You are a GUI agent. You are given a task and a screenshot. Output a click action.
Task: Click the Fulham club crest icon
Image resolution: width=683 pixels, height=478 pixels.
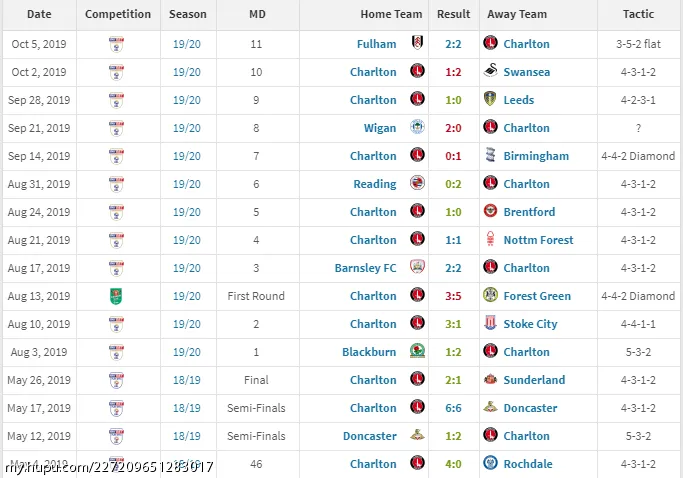(417, 43)
